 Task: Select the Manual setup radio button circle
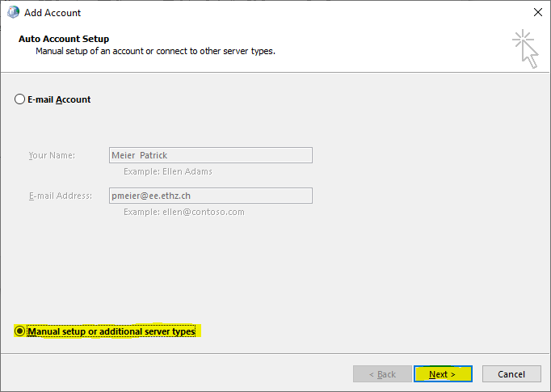pos(19,331)
